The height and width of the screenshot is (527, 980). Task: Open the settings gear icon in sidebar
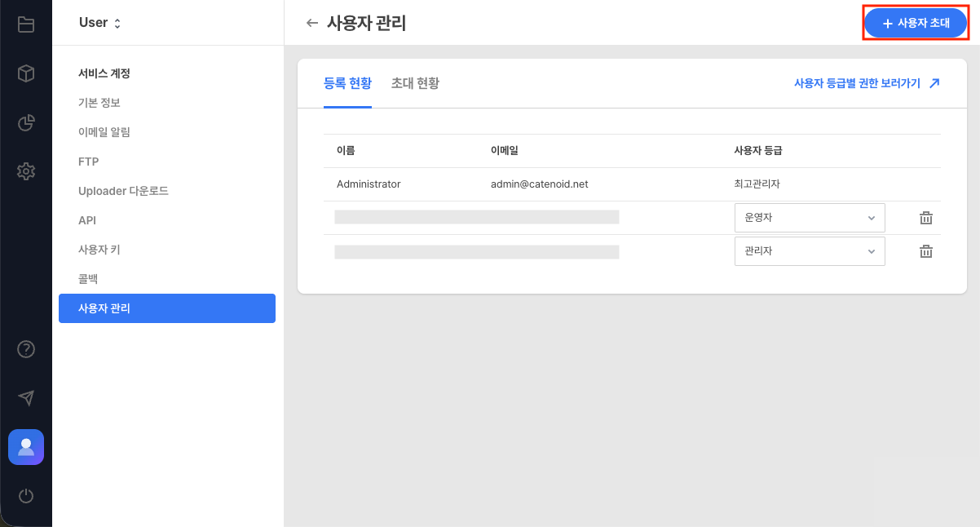point(25,171)
